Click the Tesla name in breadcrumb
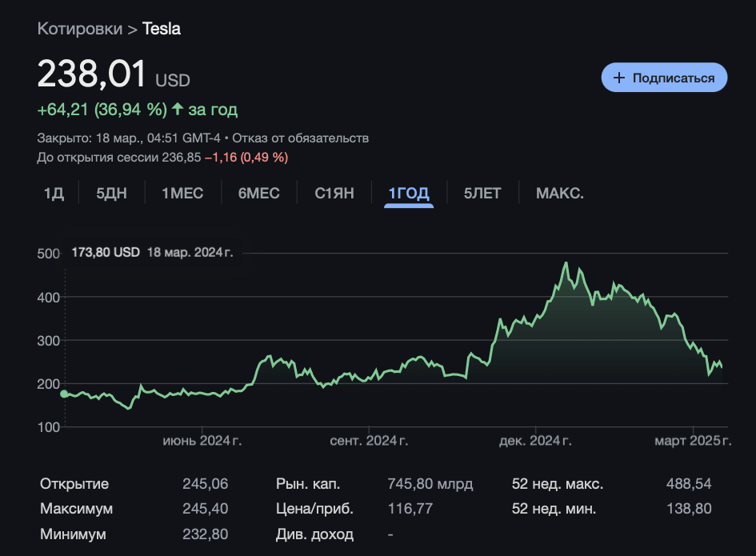 pos(162,29)
